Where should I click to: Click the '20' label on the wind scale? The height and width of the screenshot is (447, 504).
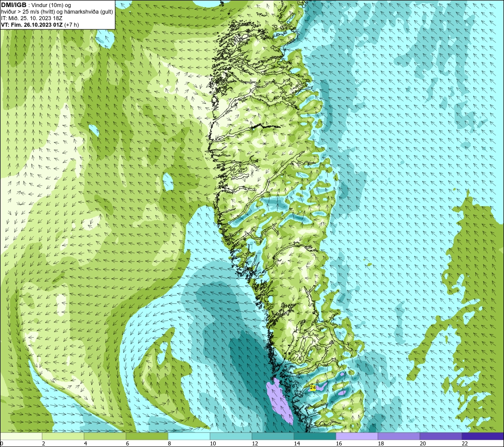423,444
